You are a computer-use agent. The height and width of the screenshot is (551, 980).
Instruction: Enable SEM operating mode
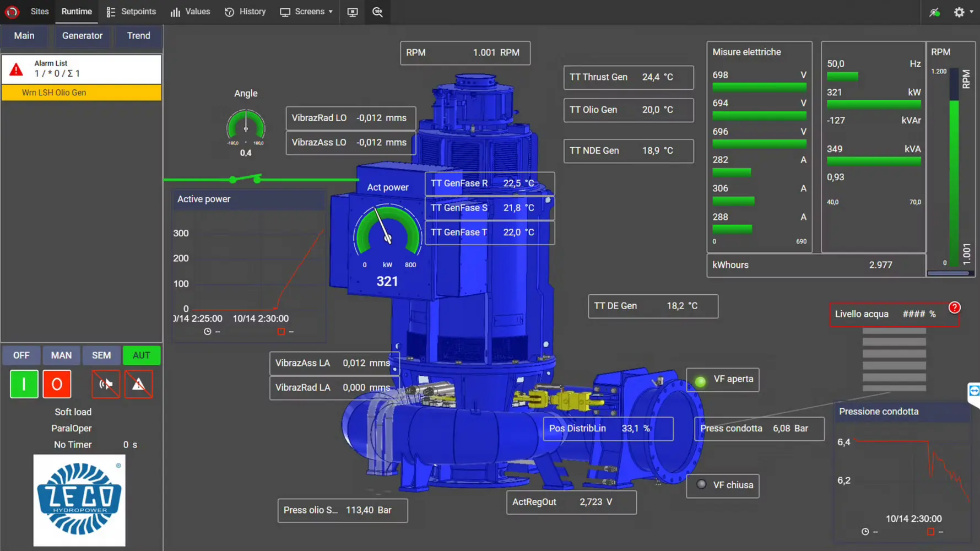click(x=101, y=355)
